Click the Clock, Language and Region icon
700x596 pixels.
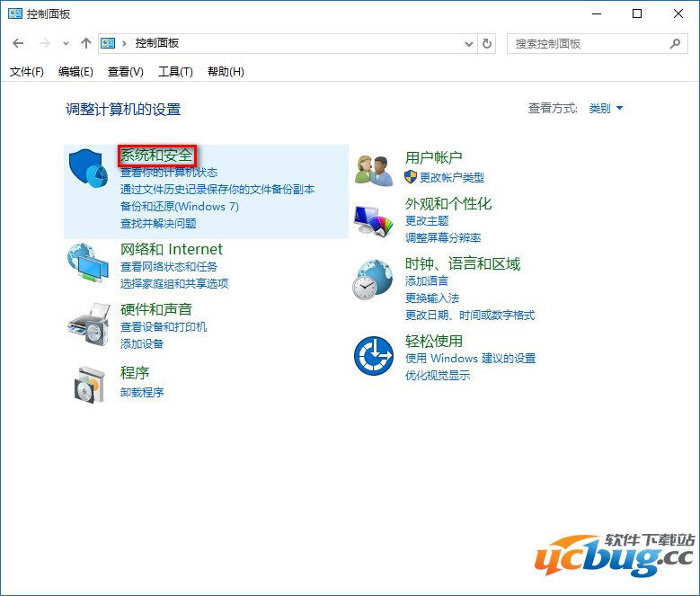pyautogui.click(x=373, y=280)
